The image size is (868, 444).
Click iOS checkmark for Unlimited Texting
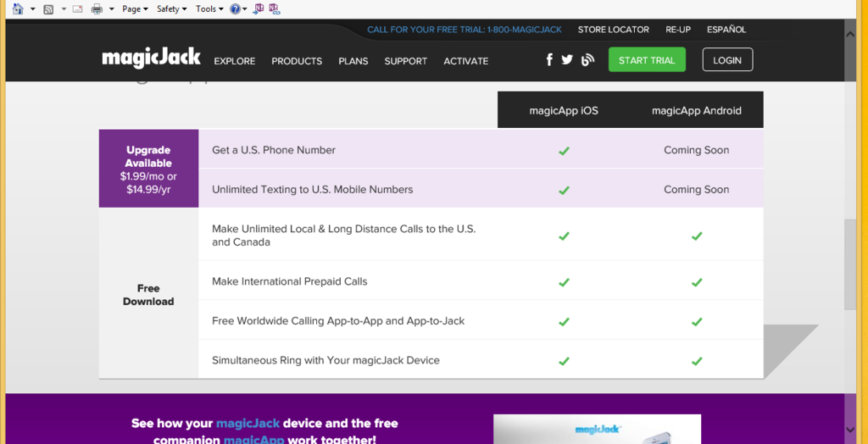pos(564,190)
